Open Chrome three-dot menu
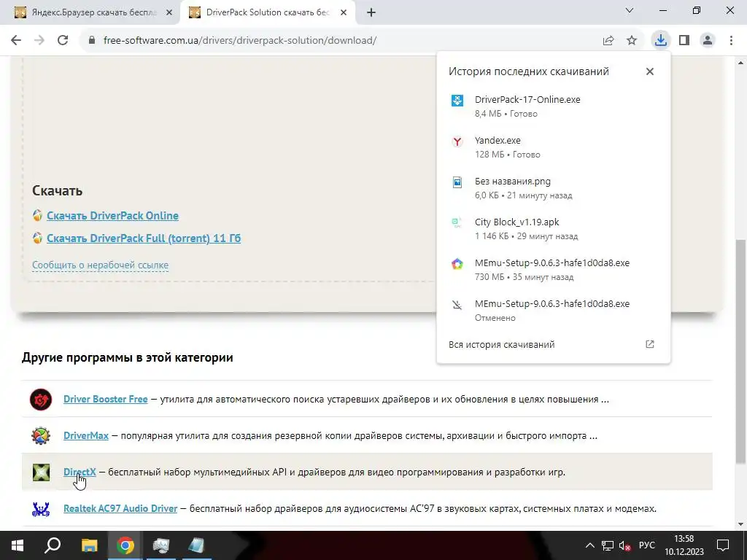 731,41
